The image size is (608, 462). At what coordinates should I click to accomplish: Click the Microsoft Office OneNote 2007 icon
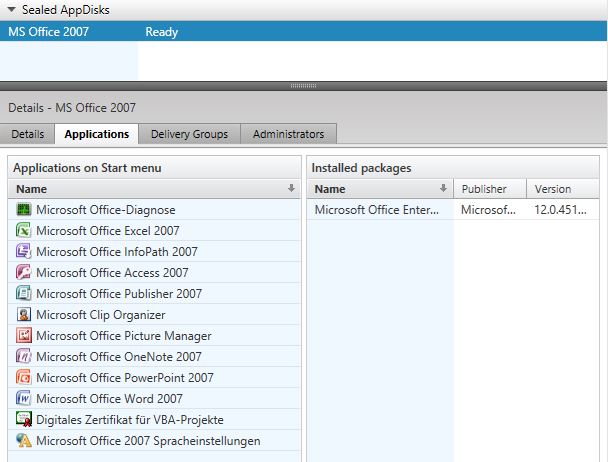pyautogui.click(x=24, y=357)
